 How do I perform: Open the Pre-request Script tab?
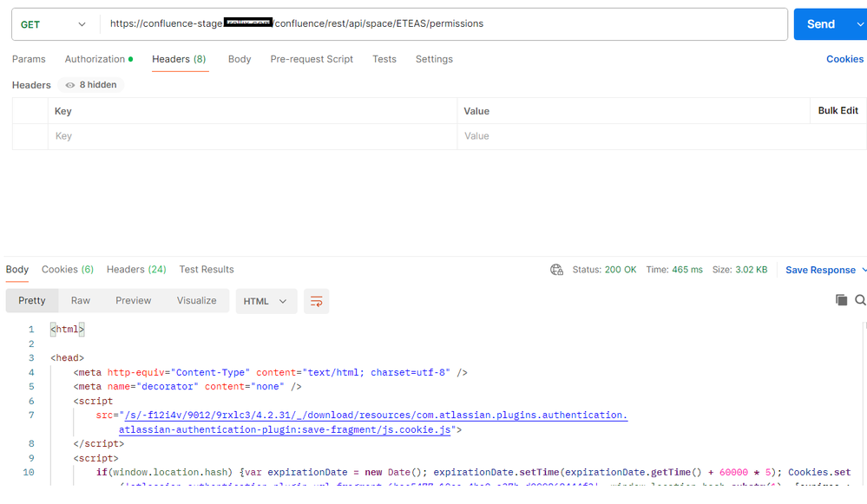click(x=311, y=59)
